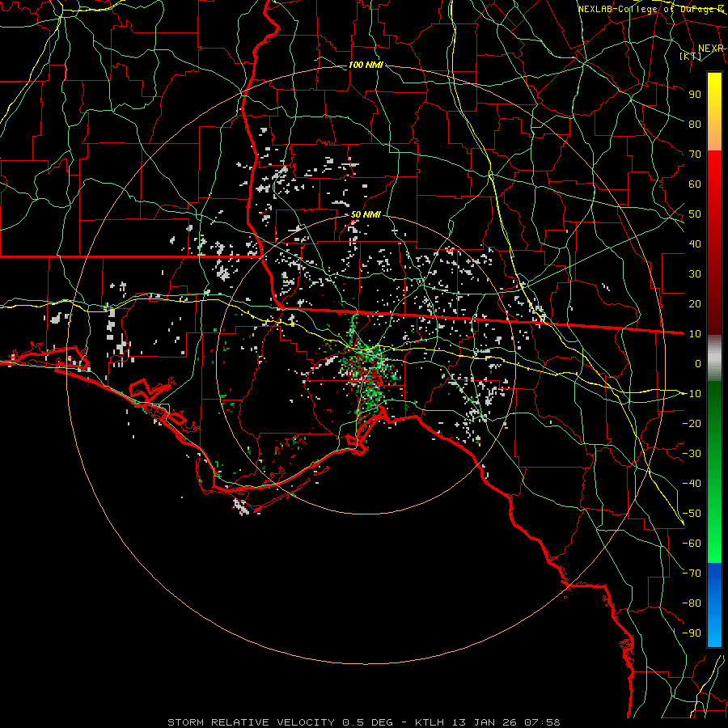The height and width of the screenshot is (728, 728).
Task: Click the blue bottom segment of color bar
Action: point(714,605)
